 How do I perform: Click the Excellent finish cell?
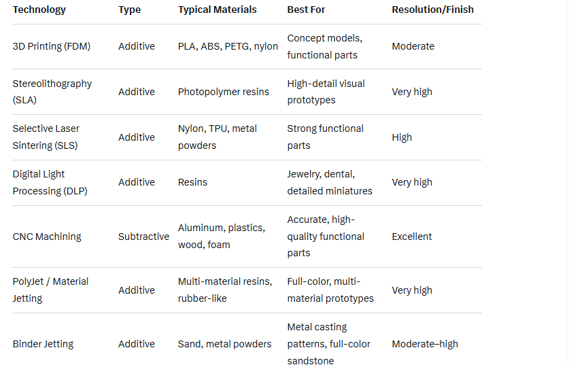[x=412, y=237]
